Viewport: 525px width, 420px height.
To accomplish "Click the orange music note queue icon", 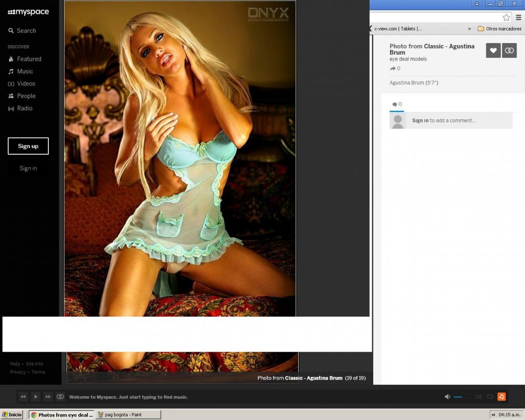I will [501, 397].
